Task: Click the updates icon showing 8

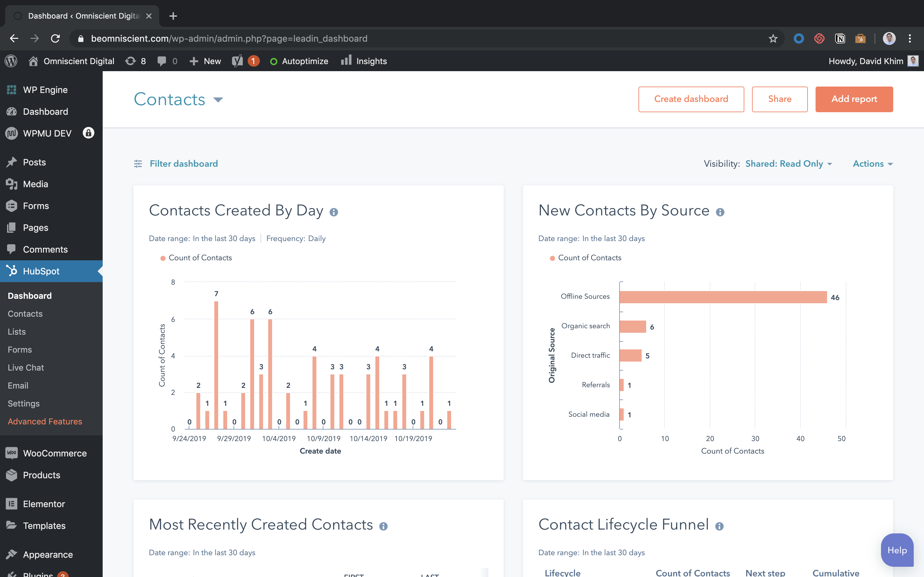Action: click(x=131, y=61)
